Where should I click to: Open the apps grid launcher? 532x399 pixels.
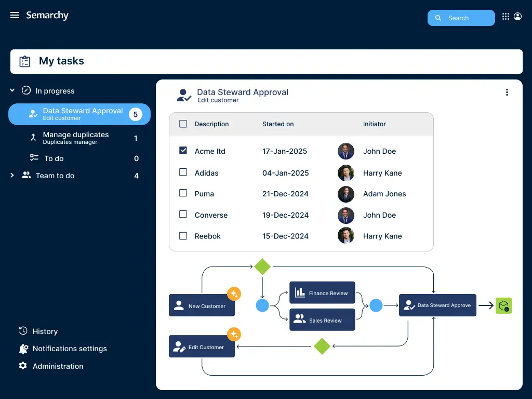click(x=506, y=16)
